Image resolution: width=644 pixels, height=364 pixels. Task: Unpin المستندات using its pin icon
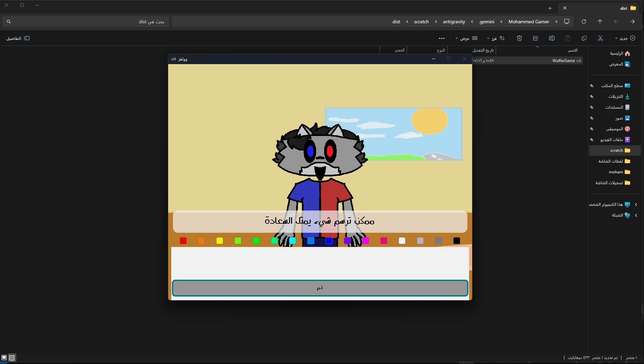point(592,107)
